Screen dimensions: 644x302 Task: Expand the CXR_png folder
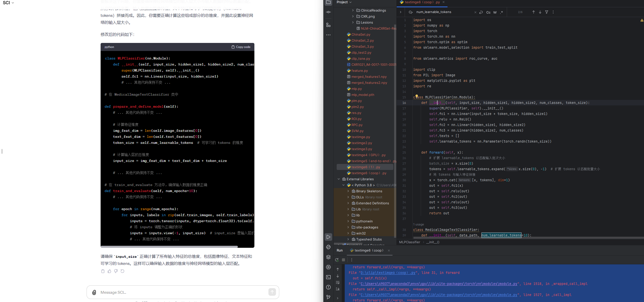click(x=353, y=16)
